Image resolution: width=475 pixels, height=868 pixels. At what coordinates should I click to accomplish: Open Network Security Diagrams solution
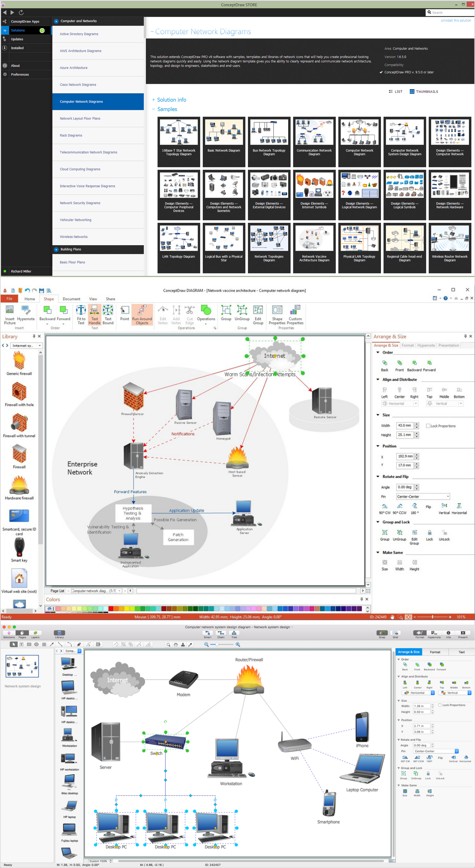[98, 203]
